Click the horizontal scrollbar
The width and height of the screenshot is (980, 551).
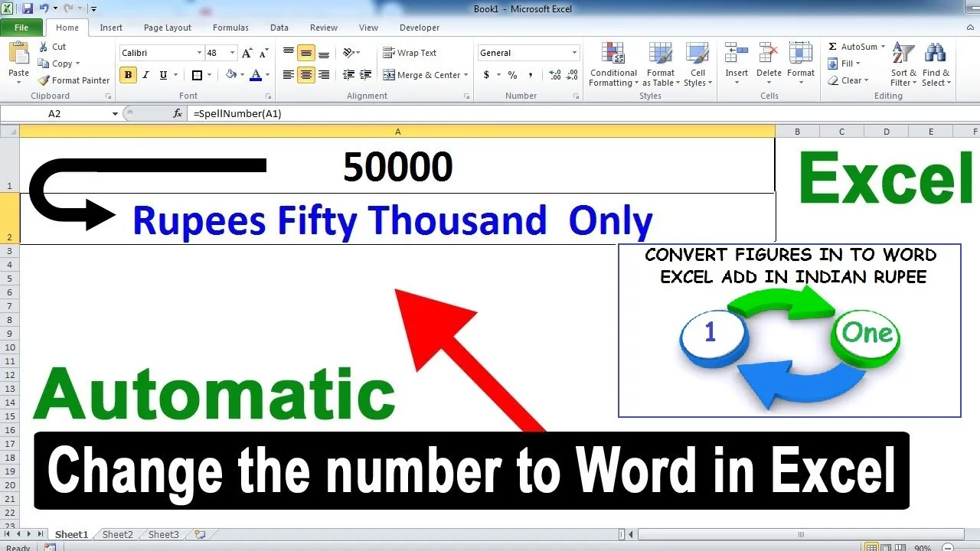(802, 535)
